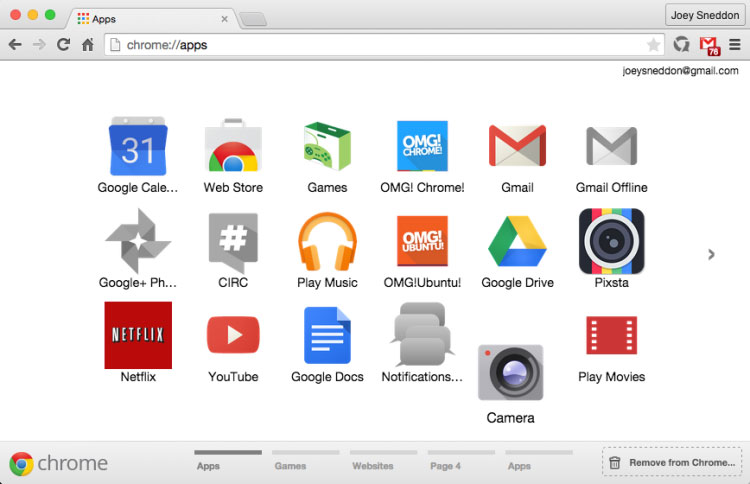Image resolution: width=750 pixels, height=484 pixels.
Task: Switch to the Websites page
Action: point(383,460)
